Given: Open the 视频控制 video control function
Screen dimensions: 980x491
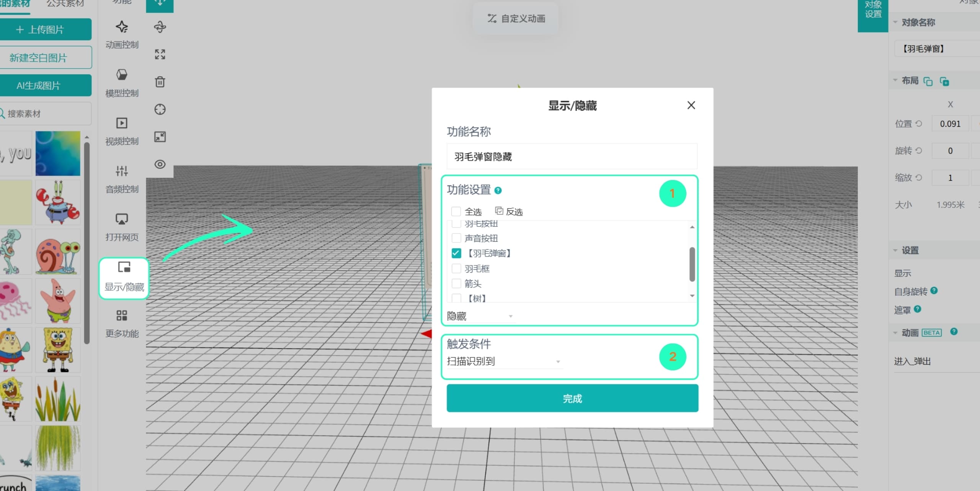Looking at the screenshot, I should point(122,131).
